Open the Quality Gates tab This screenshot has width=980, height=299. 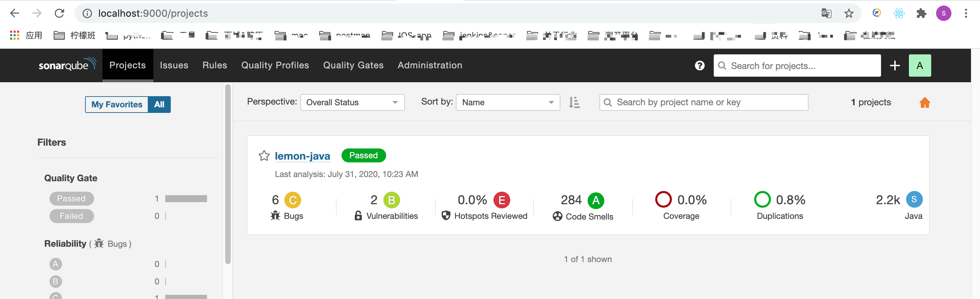point(353,65)
